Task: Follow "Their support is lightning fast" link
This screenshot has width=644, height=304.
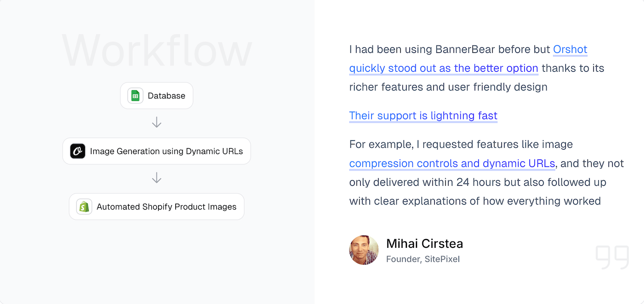Action: pos(423,115)
